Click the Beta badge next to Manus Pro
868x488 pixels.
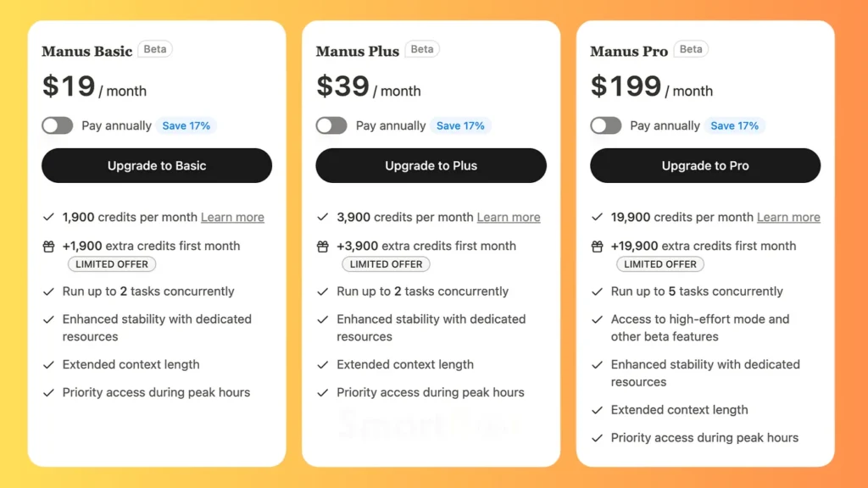(x=691, y=49)
